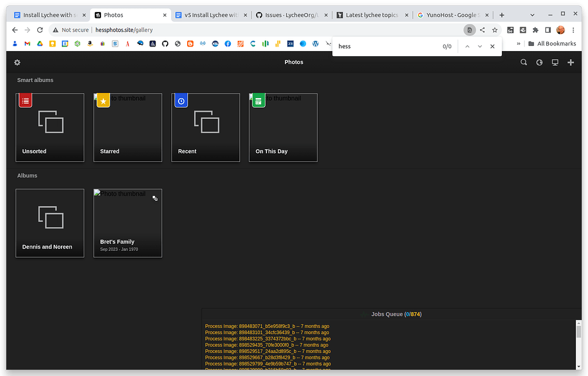The image size is (588, 376).
Task: Click the sub-album indicator icon on Bret's Family
Action: click(155, 198)
